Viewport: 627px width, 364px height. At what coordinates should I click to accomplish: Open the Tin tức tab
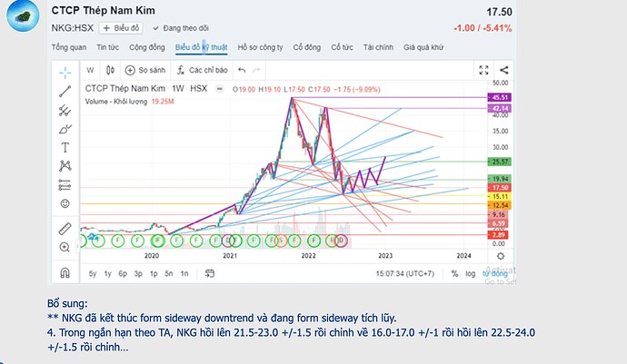click(107, 47)
